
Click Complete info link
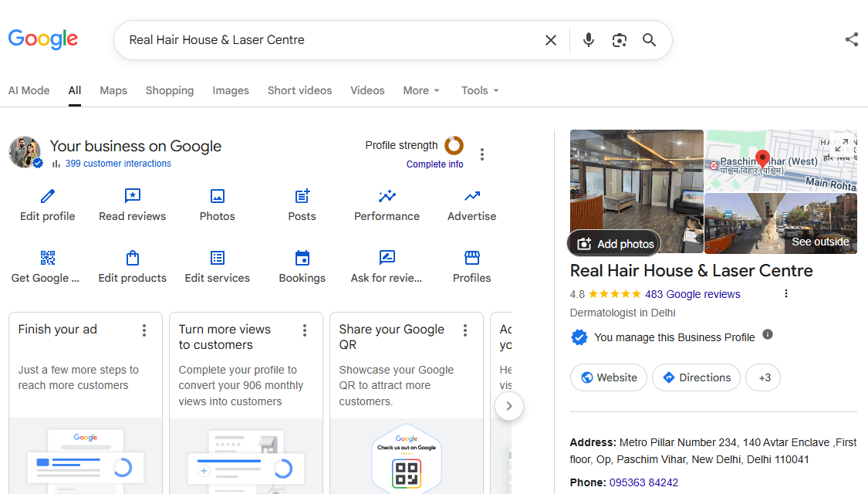pyautogui.click(x=434, y=164)
